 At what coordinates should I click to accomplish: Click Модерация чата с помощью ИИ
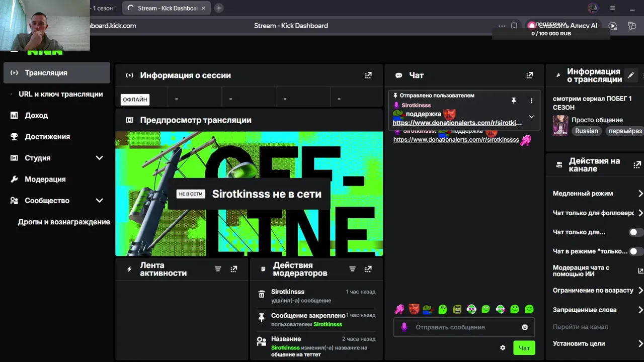(581, 270)
